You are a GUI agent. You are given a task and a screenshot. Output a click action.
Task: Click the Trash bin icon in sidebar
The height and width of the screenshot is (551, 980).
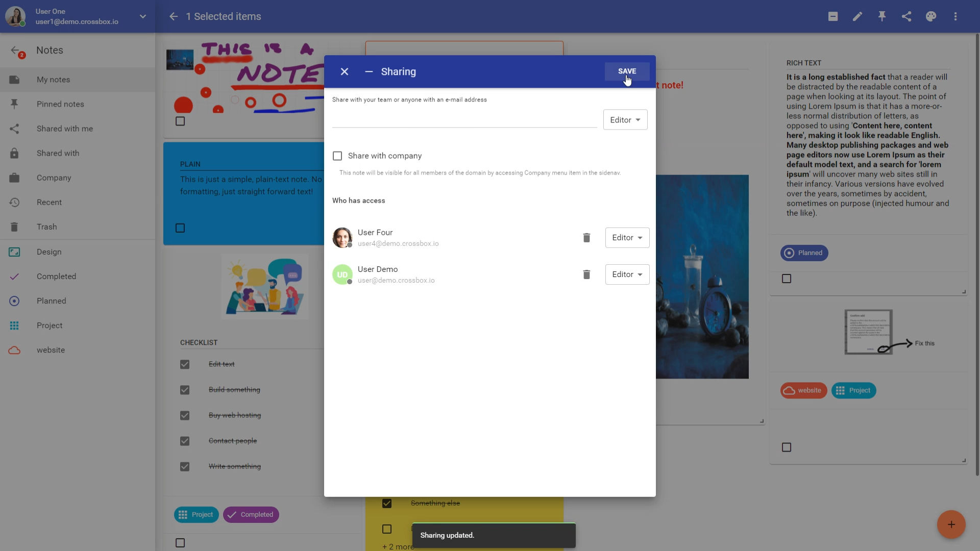[14, 227]
